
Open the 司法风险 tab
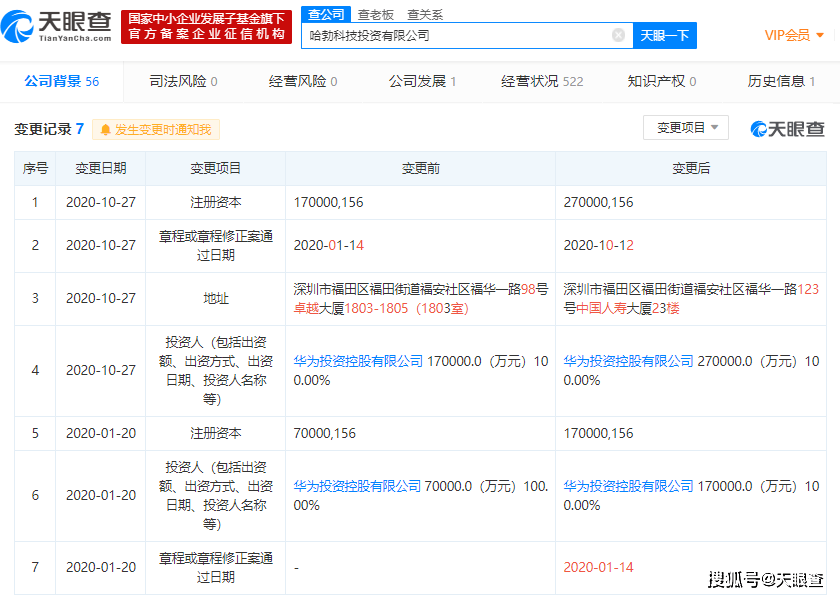pos(183,81)
